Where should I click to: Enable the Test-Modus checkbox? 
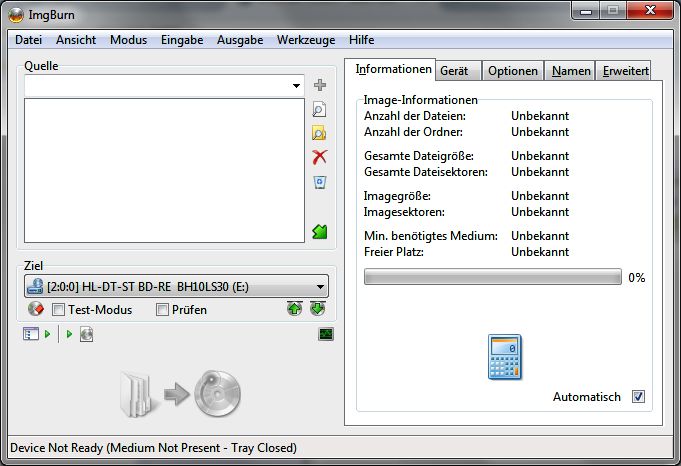click(x=58, y=310)
